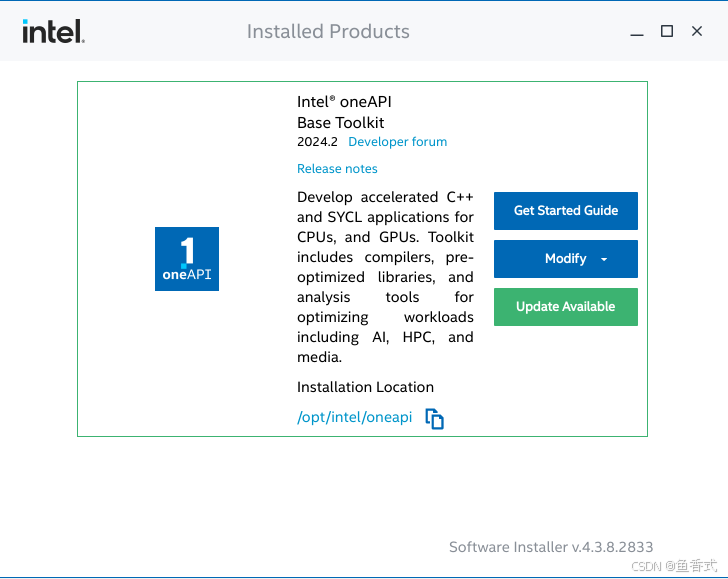Expand the Modify dropdown arrow
The image size is (728, 579).
604,259
